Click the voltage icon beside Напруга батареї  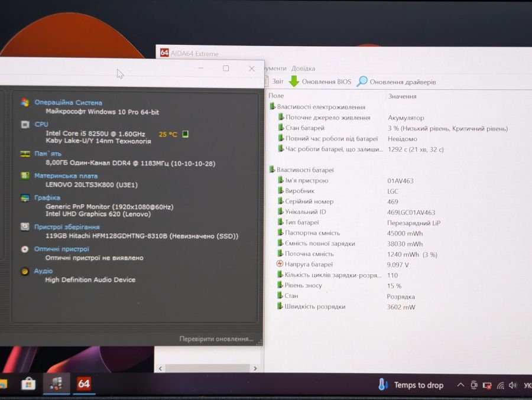click(280, 264)
